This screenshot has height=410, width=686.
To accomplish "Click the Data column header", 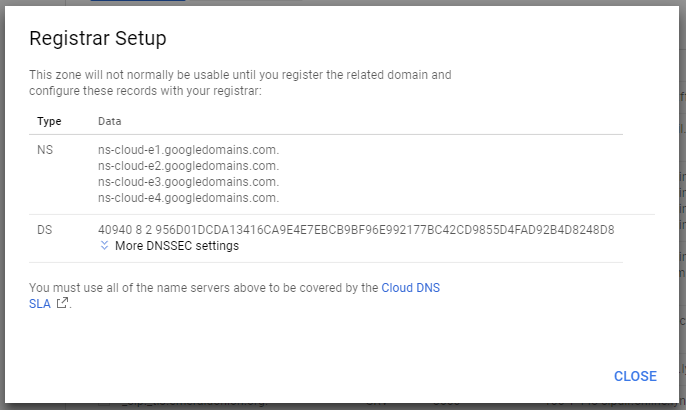I will (109, 121).
